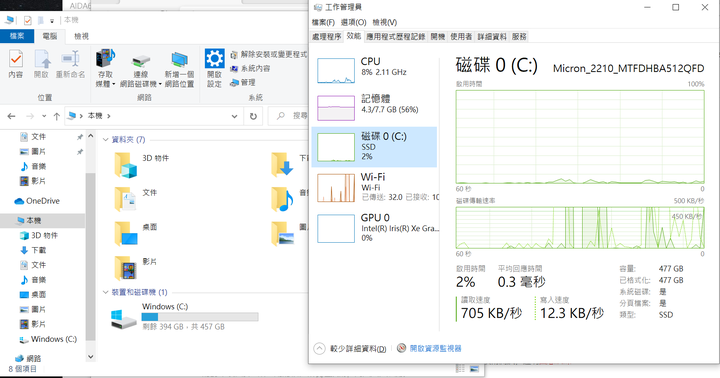The image size is (720, 378).
Task: Collapse 裝置和磁碟機 (1) group
Action: pyautogui.click(x=105, y=292)
